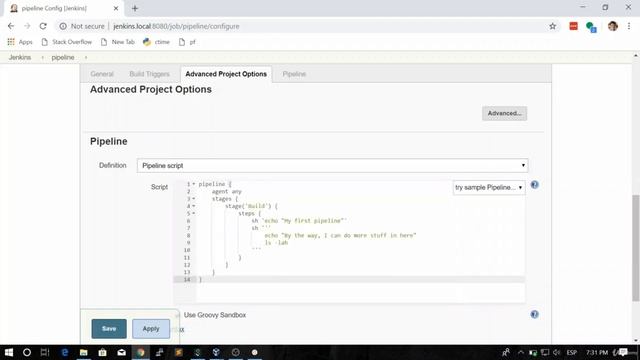Switch to Chrome in the taskbar
The width and height of the screenshot is (640, 360).
[140, 352]
